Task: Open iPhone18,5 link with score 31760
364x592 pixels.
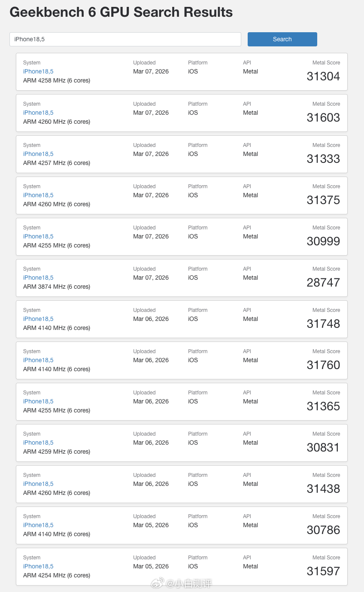Action: pos(38,360)
